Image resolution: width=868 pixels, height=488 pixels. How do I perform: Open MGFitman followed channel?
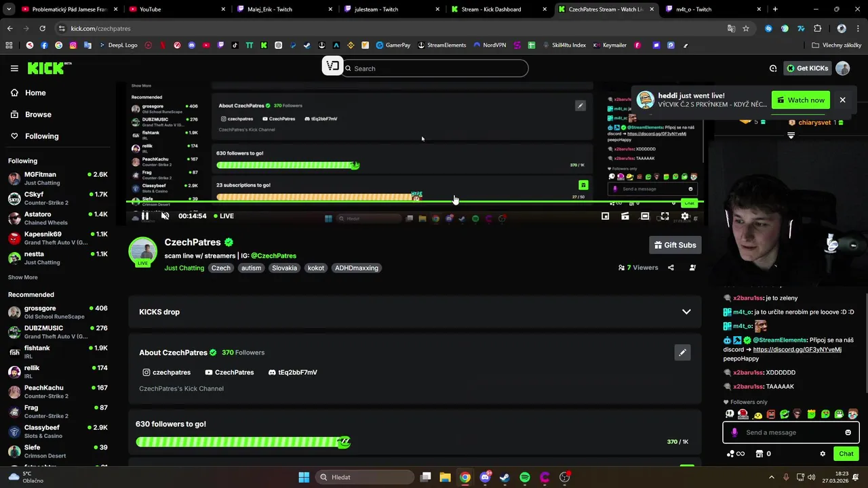pyautogui.click(x=58, y=178)
